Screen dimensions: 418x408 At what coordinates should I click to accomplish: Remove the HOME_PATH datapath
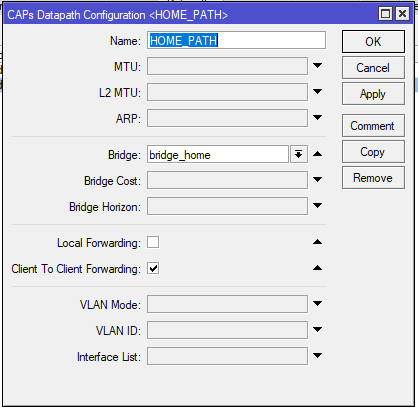click(x=373, y=178)
